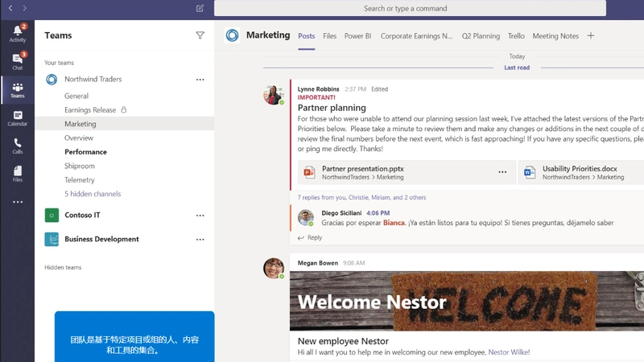Expand 7 replies from you, Christie, Miriam
Viewport: 644px width, 362px height.
361,197
